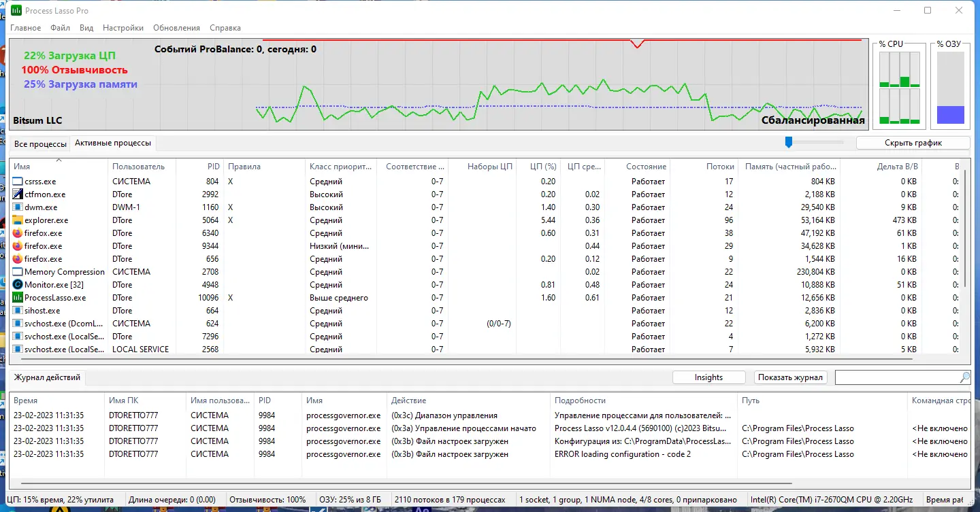980x512 pixels.
Task: Click the log's Подробности column header
Action: (643, 400)
